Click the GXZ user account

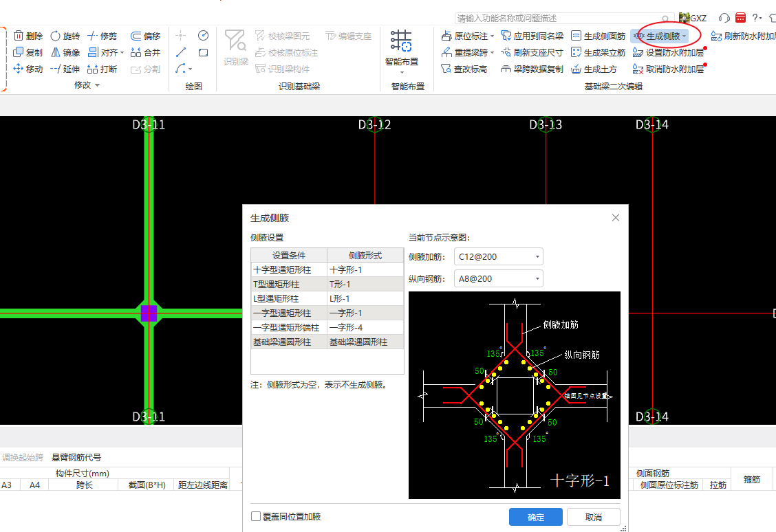pyautogui.click(x=692, y=18)
